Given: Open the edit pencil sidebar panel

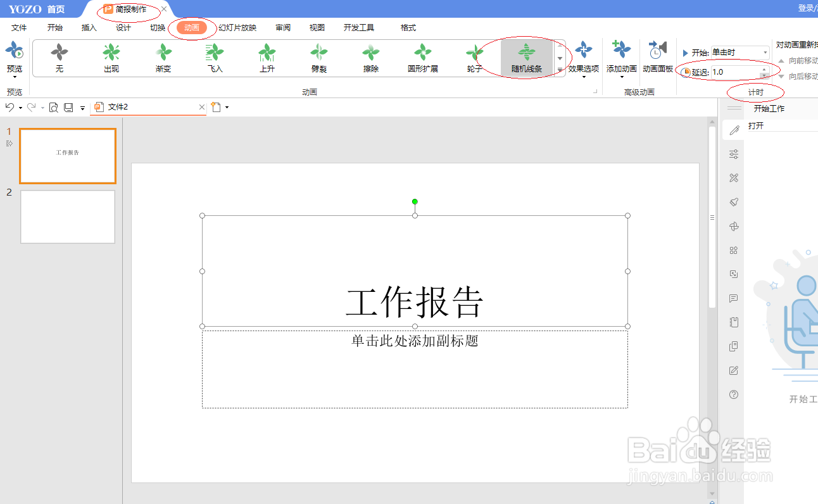Looking at the screenshot, I should tap(734, 130).
